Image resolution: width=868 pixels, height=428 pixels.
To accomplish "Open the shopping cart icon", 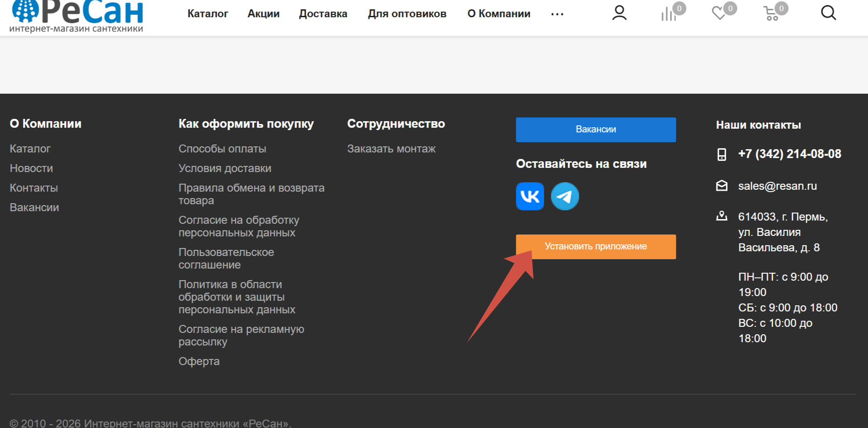I will (772, 14).
